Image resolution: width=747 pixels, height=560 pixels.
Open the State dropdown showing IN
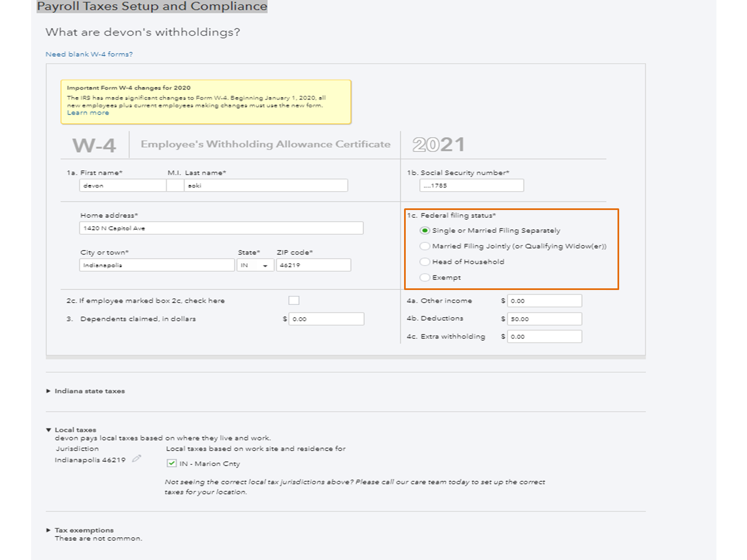tap(255, 266)
